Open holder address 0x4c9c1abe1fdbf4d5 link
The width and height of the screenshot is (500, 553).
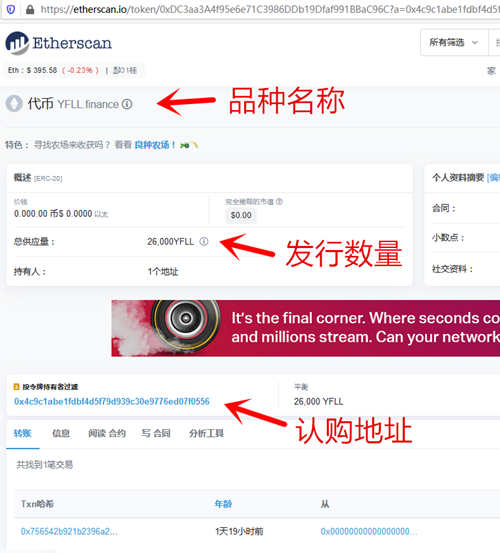[x=112, y=401]
